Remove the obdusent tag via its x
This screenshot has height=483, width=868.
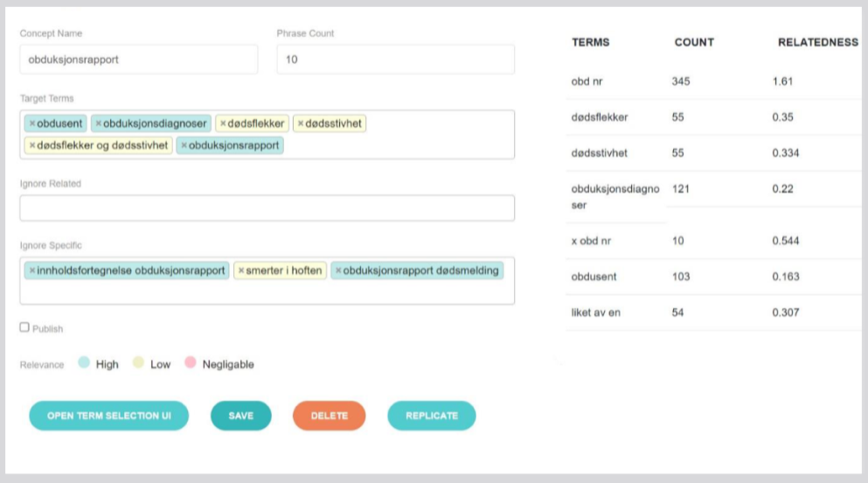(x=32, y=123)
